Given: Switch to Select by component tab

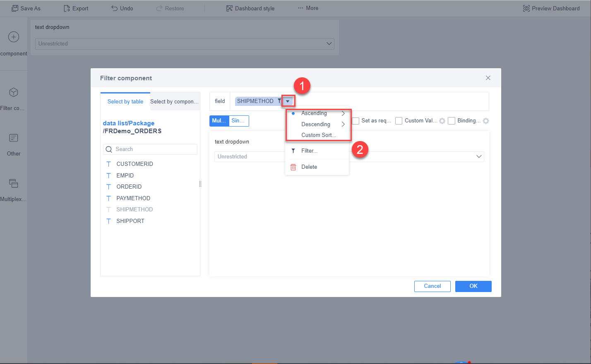Looking at the screenshot, I should (x=174, y=101).
